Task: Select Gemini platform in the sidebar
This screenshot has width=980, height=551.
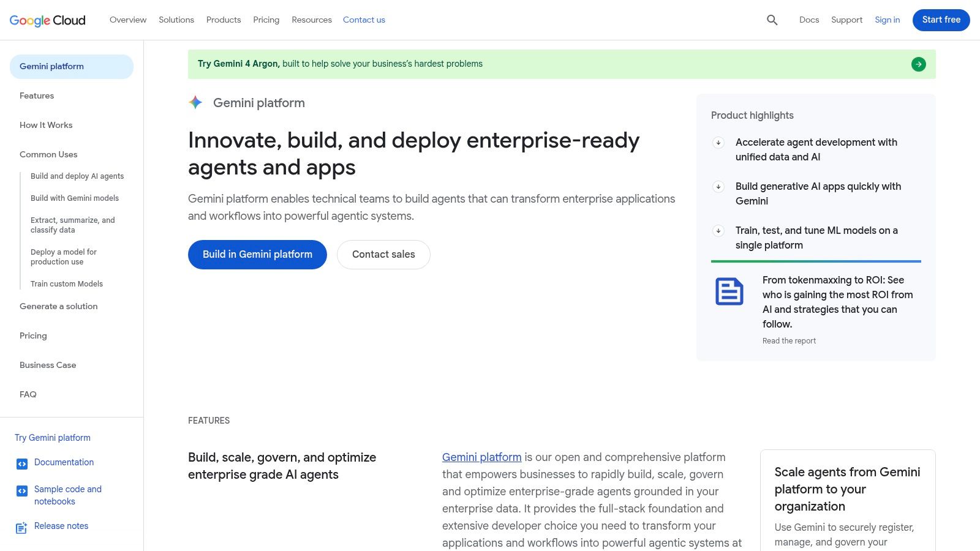Action: (72, 67)
